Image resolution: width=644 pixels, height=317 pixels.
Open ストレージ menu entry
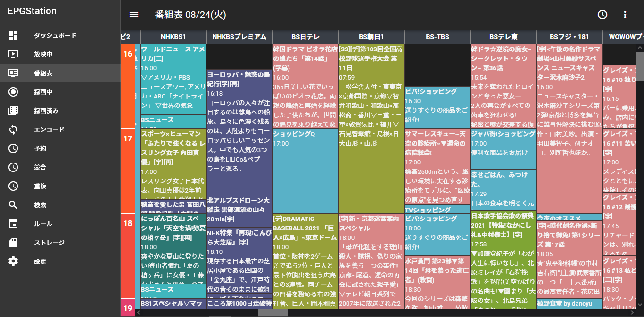(60, 243)
